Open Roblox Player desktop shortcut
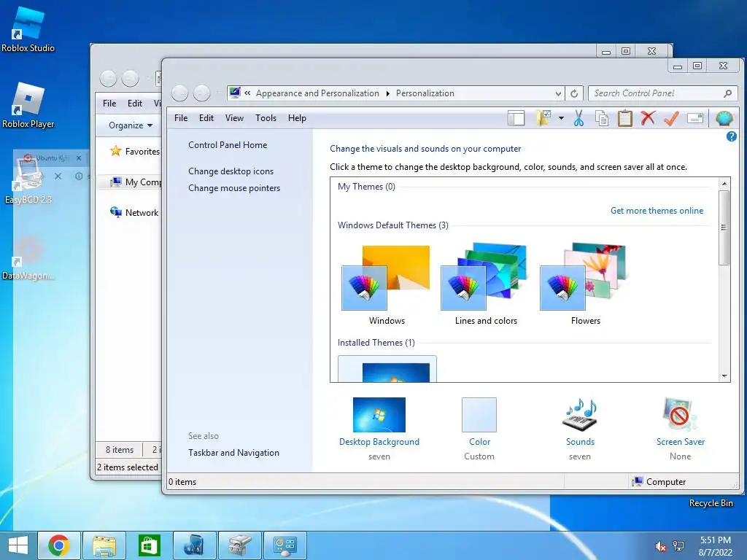This screenshot has height=560, width=747. pyautogui.click(x=28, y=106)
